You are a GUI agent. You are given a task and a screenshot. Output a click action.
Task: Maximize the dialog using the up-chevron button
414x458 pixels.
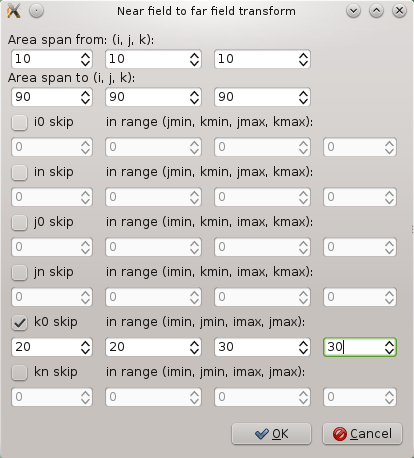pyautogui.click(x=376, y=11)
